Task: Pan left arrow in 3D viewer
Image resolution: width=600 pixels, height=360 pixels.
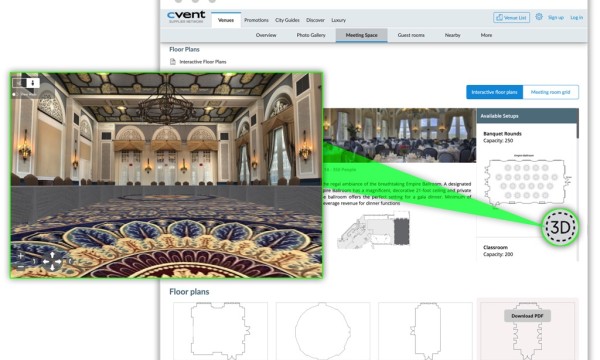Action: (46, 262)
